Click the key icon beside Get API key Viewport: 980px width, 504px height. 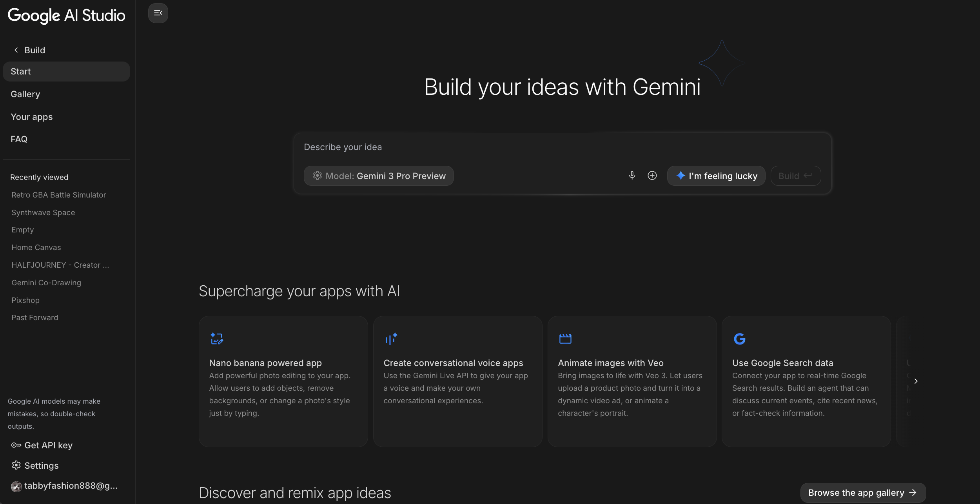click(16, 445)
